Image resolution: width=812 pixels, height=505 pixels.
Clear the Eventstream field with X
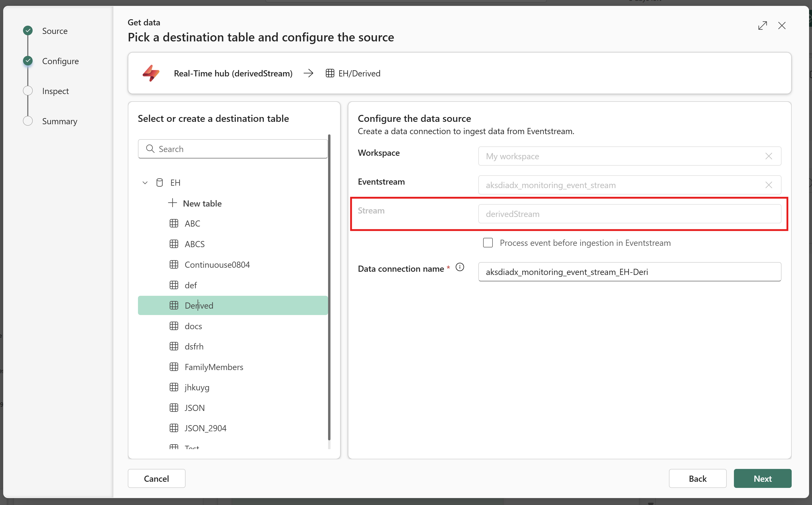(769, 185)
